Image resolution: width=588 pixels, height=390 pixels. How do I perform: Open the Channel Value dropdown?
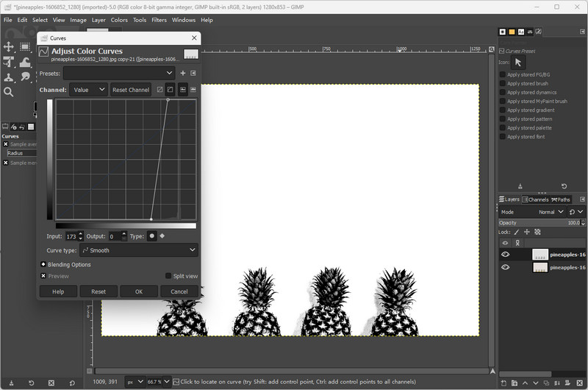(88, 90)
